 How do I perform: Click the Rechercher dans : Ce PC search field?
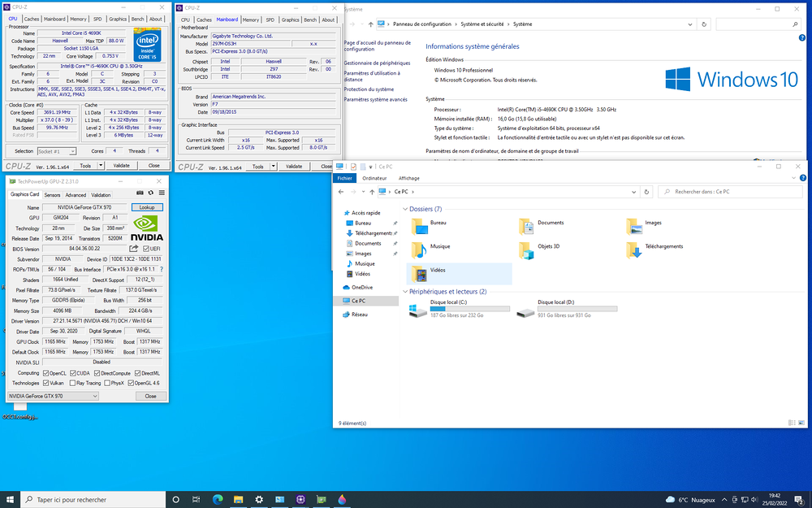click(730, 192)
